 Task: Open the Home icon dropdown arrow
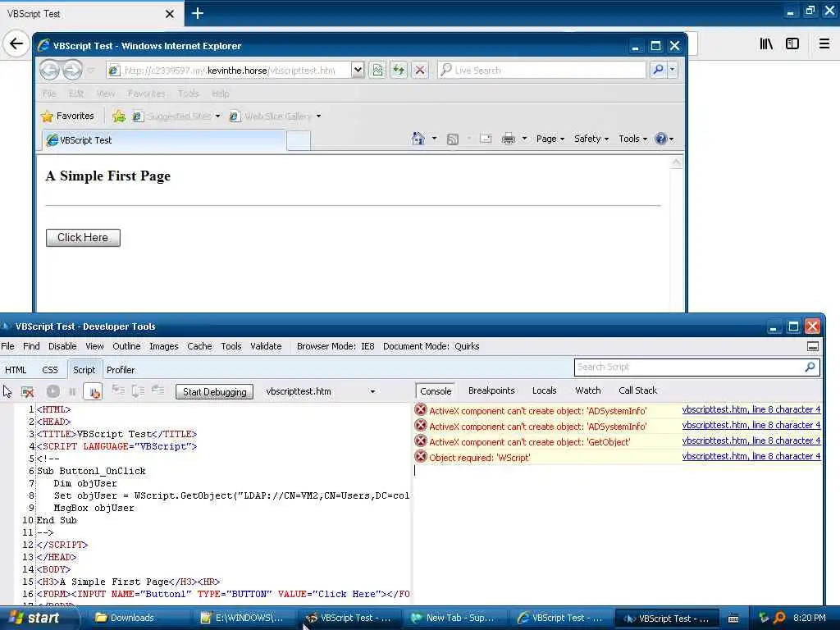point(435,139)
